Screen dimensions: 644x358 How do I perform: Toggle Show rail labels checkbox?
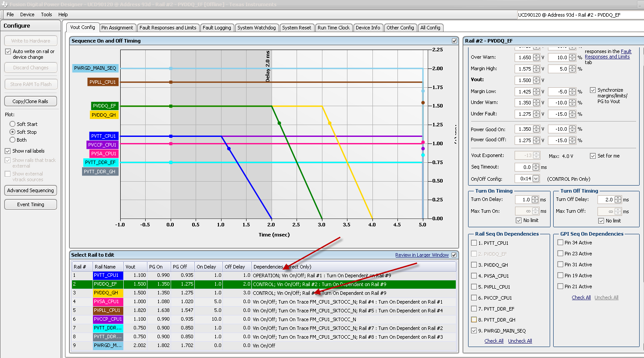[x=7, y=151]
